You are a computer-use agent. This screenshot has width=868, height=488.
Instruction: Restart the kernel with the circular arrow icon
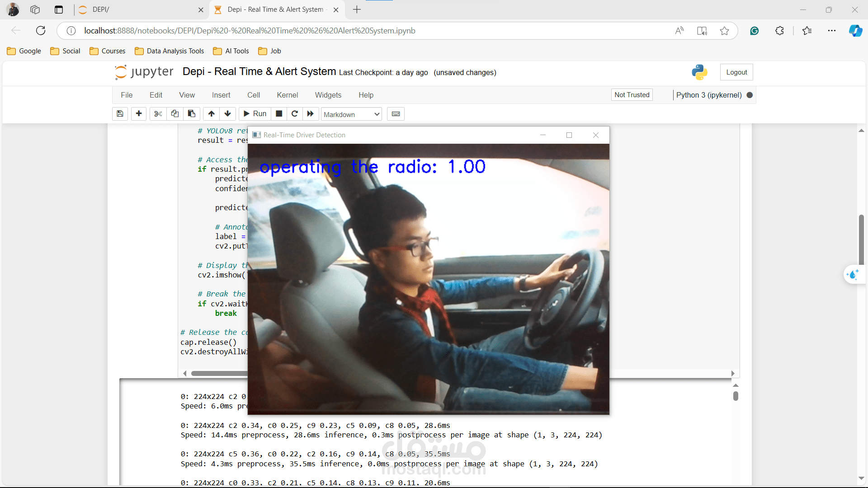pos(295,114)
